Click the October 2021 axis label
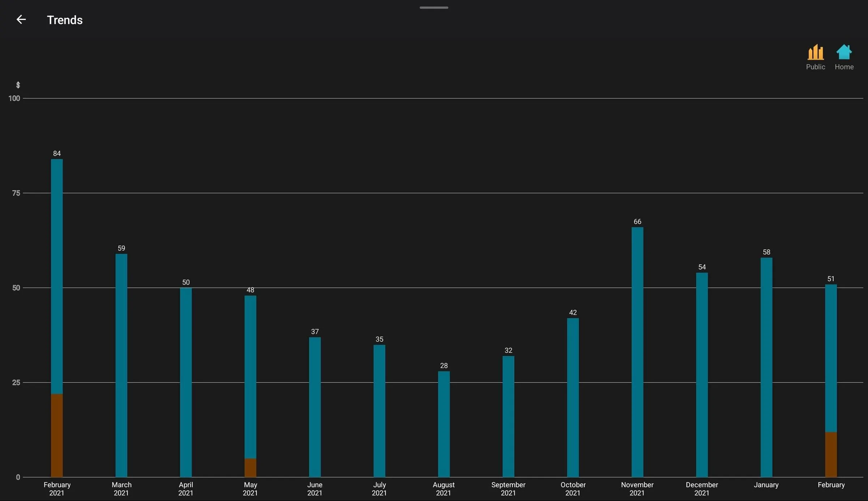This screenshot has width=868, height=501. [x=573, y=489]
